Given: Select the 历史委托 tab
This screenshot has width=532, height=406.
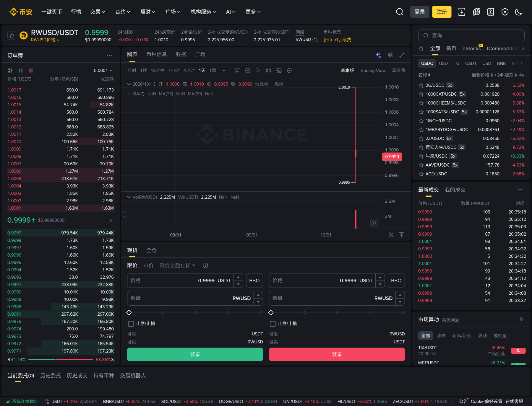Looking at the screenshot, I should point(51,376).
